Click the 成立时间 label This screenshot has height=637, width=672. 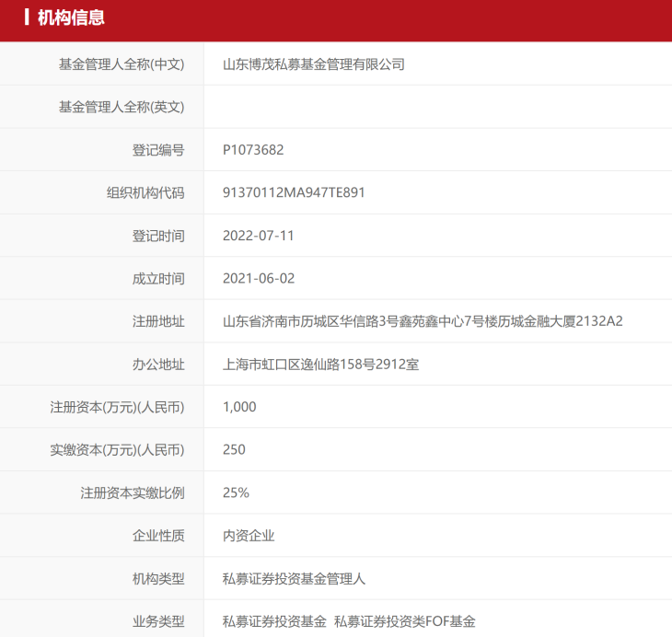coord(158,279)
